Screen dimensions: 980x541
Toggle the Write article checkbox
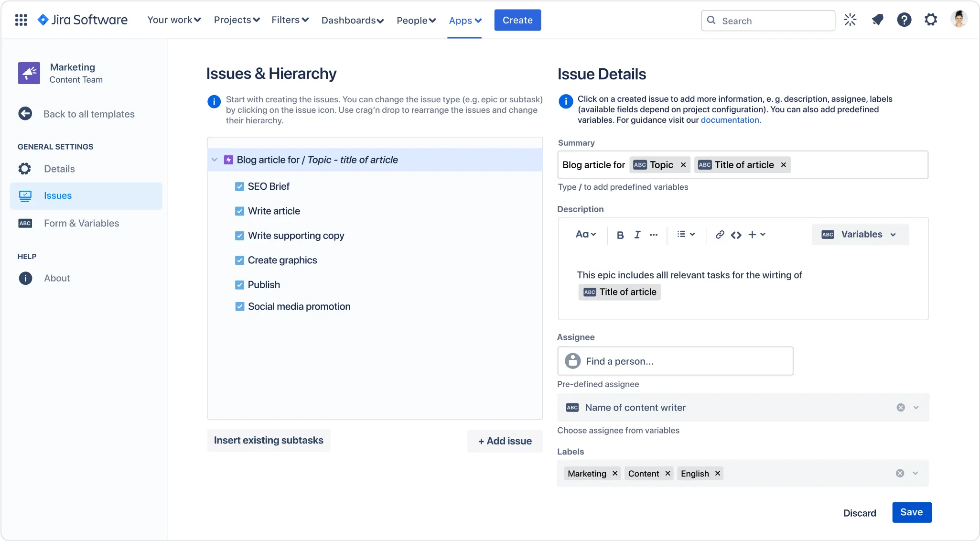point(239,211)
